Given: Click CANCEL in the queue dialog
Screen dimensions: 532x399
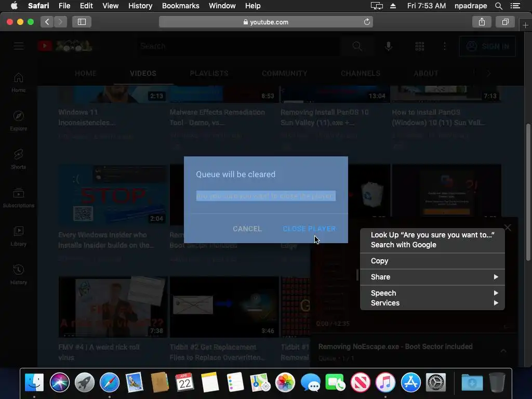Looking at the screenshot, I should [x=247, y=229].
